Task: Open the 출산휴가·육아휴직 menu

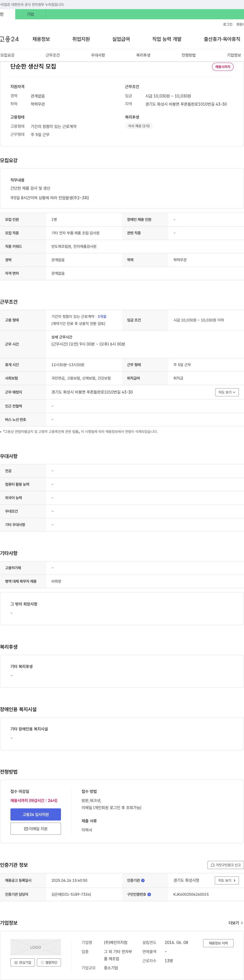Action: click(222, 39)
